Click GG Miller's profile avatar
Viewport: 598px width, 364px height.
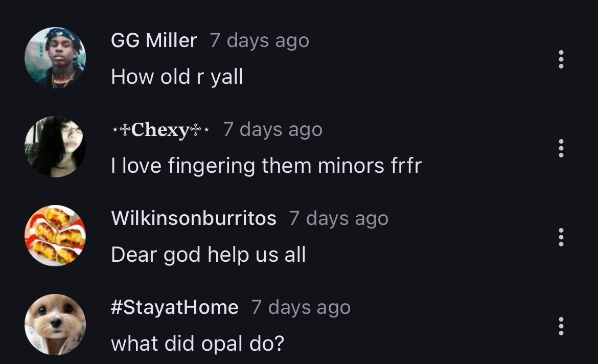[x=55, y=58]
